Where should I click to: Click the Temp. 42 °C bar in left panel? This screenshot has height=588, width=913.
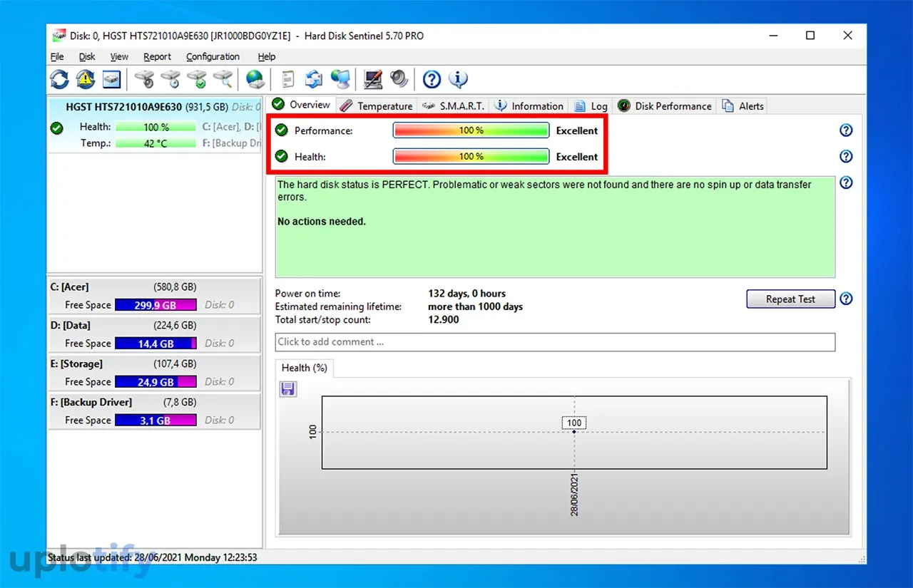(x=155, y=143)
